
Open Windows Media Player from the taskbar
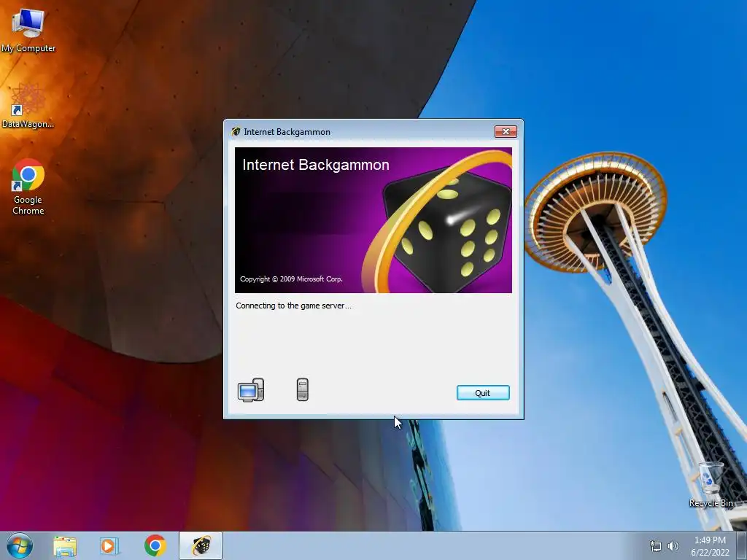[109, 545]
